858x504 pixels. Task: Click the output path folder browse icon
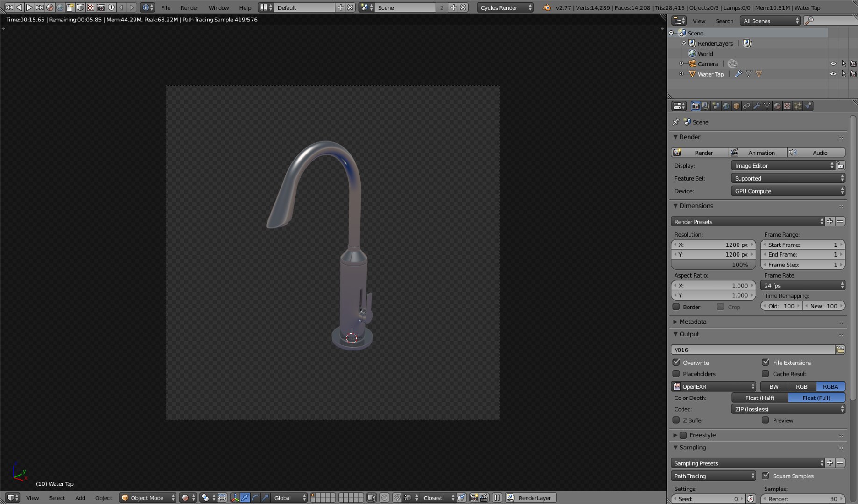840,350
